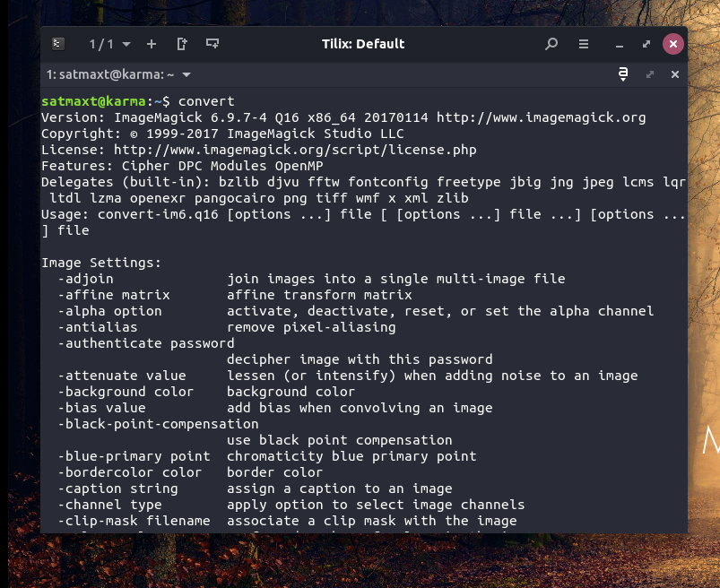The height and width of the screenshot is (588, 720).
Task: Maximize the Tilix window
Action: [646, 43]
